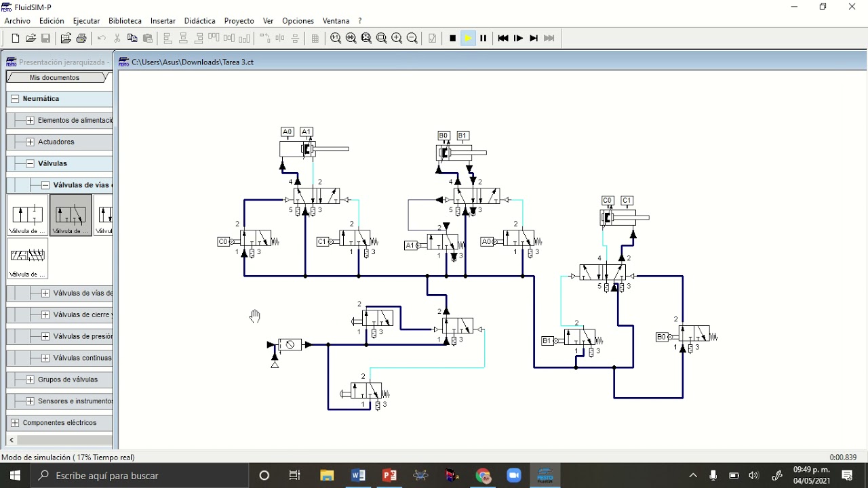
Task: Expand the Actuadores node
Action: click(30, 142)
